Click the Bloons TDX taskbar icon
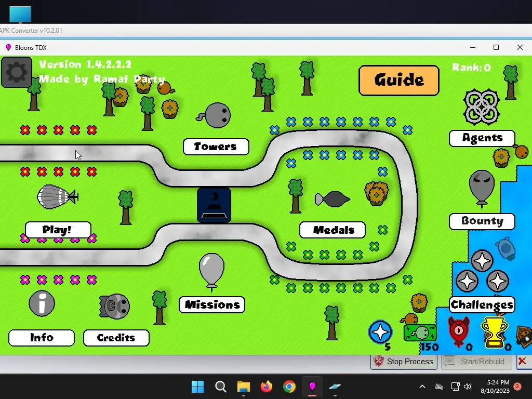 point(312,387)
